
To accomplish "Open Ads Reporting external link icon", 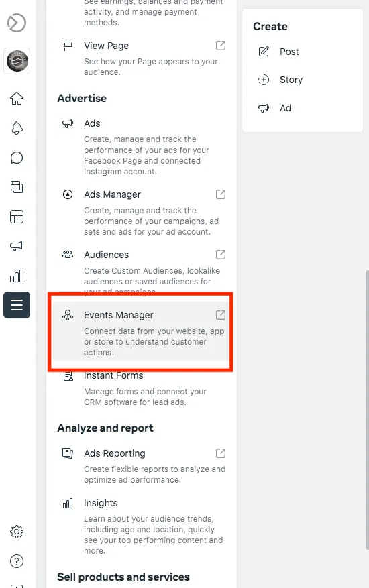I will click(x=221, y=453).
